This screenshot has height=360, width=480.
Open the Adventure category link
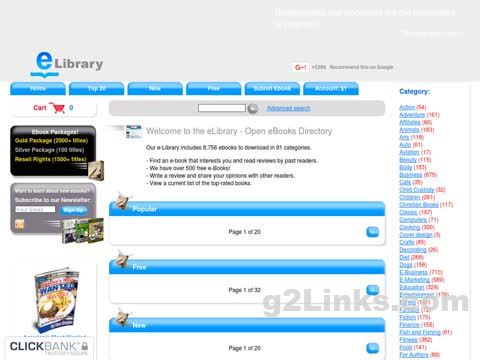pyautogui.click(x=412, y=115)
